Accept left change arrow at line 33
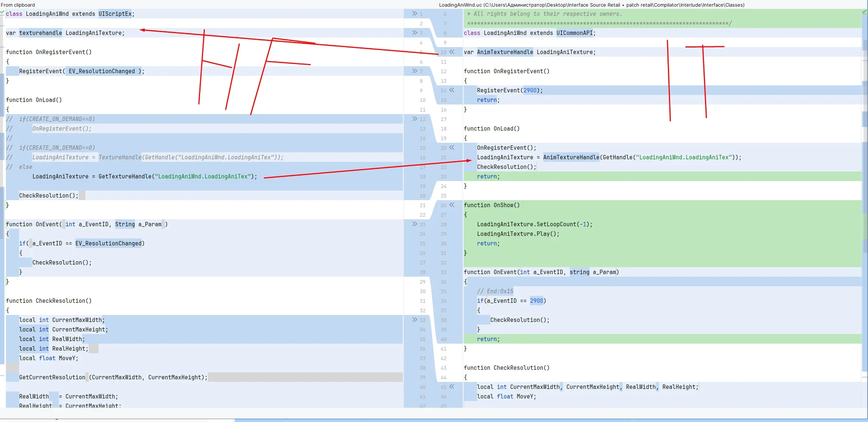 pos(415,320)
